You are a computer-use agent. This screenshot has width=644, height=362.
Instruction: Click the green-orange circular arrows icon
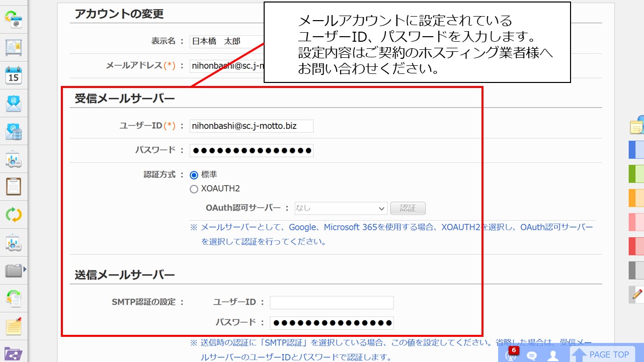click(13, 215)
